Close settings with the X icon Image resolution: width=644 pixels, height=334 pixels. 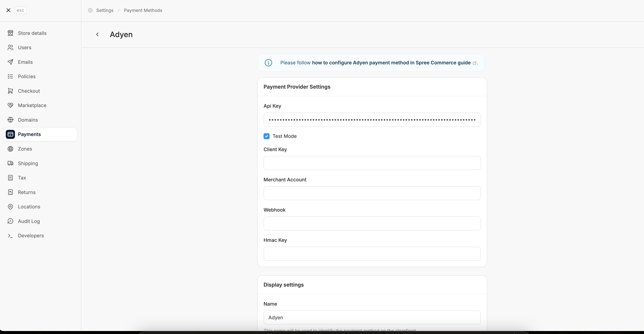9,10
